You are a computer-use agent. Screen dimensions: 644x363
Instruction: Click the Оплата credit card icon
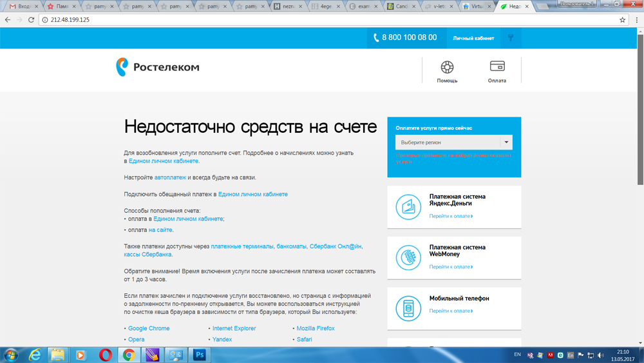(x=497, y=66)
